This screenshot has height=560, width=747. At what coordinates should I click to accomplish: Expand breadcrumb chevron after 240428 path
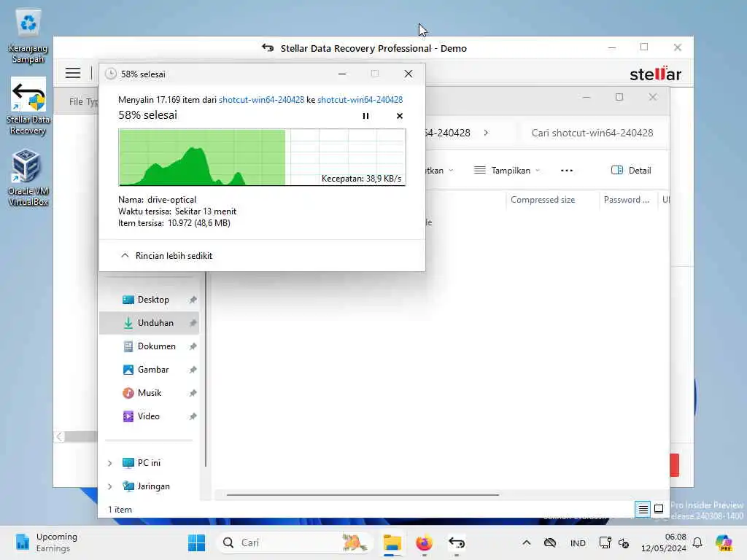pyautogui.click(x=486, y=133)
